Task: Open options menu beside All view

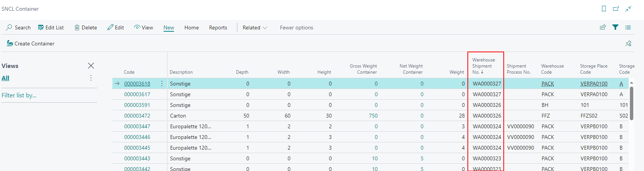Action: [91, 78]
